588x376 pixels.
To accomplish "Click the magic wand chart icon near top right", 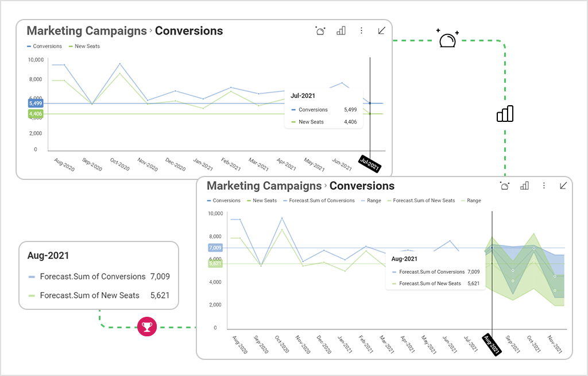I will [448, 39].
